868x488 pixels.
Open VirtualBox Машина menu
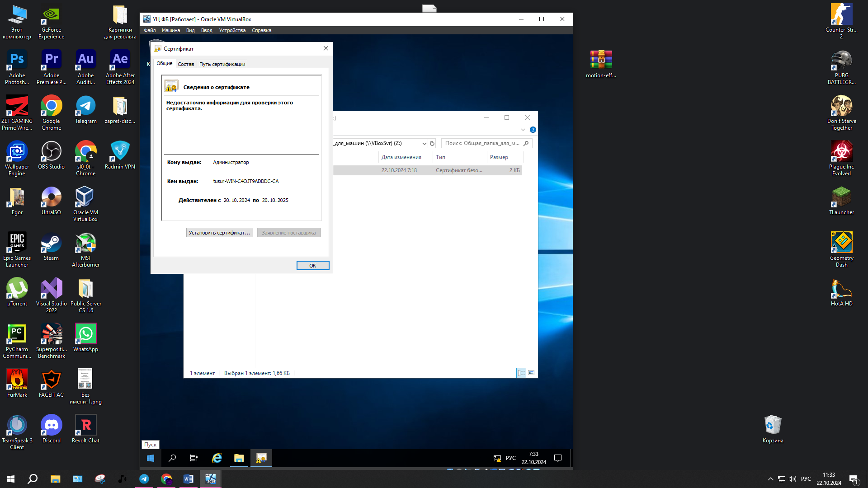(x=171, y=30)
